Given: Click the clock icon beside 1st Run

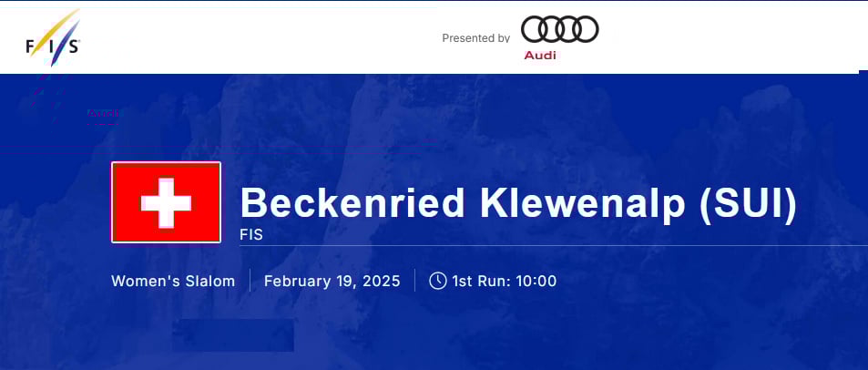Looking at the screenshot, I should [x=437, y=280].
